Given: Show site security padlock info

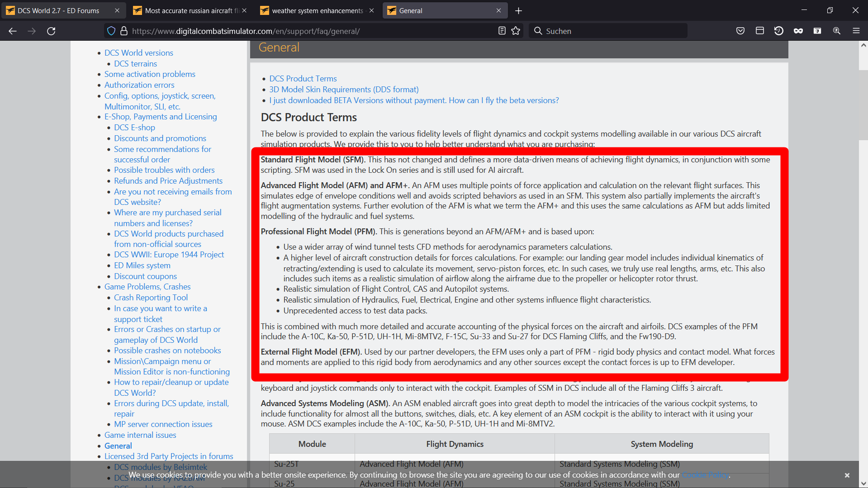Looking at the screenshot, I should (123, 31).
